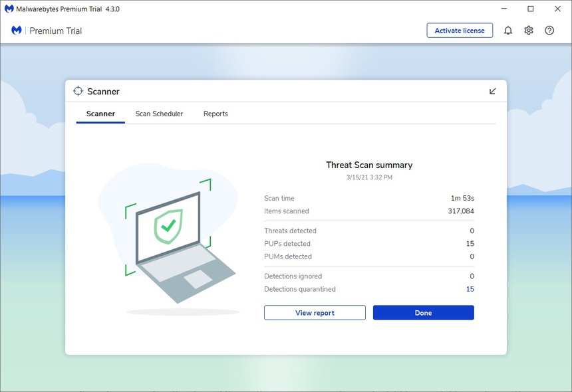The image size is (572, 392).
Task: Minimize the Malwarebytes window
Action: pyautogui.click(x=504, y=9)
